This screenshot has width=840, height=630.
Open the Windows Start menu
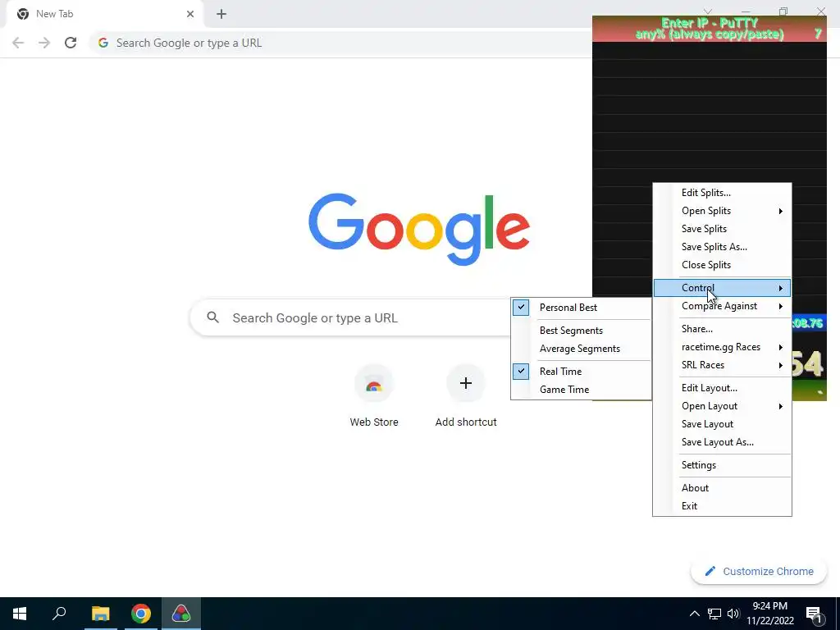(x=20, y=614)
